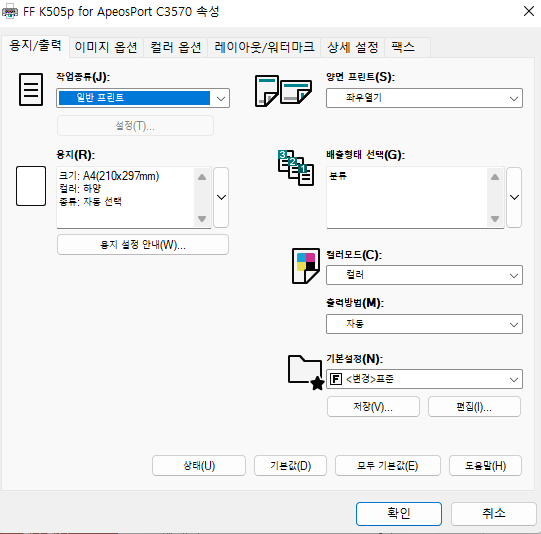Open the 양면 프린트 dropdown showing 좌우열기
The image size is (541, 534).
[x=424, y=98]
